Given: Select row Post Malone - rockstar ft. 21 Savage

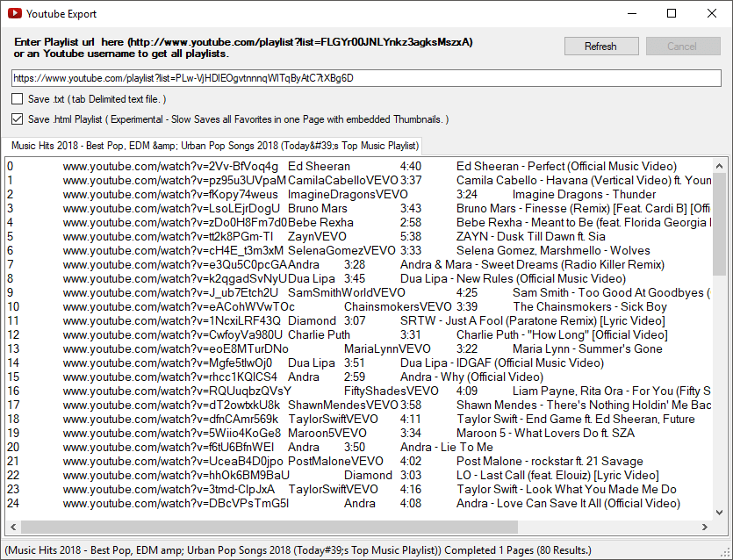Looking at the screenshot, I should (359, 461).
